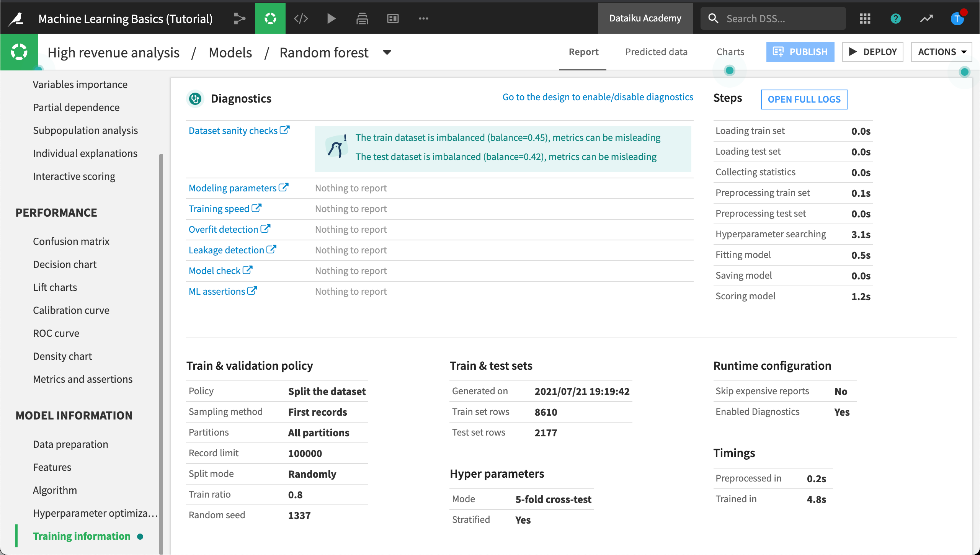The width and height of the screenshot is (980, 555).
Task: Open external link icon for Dataset sanity checks
Action: pos(284,130)
